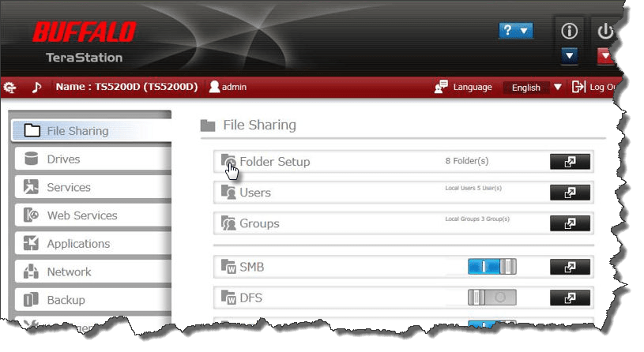Viewport: 644px width, 352px height.
Task: Click the Backup icon in sidebar
Action: pyautogui.click(x=31, y=299)
